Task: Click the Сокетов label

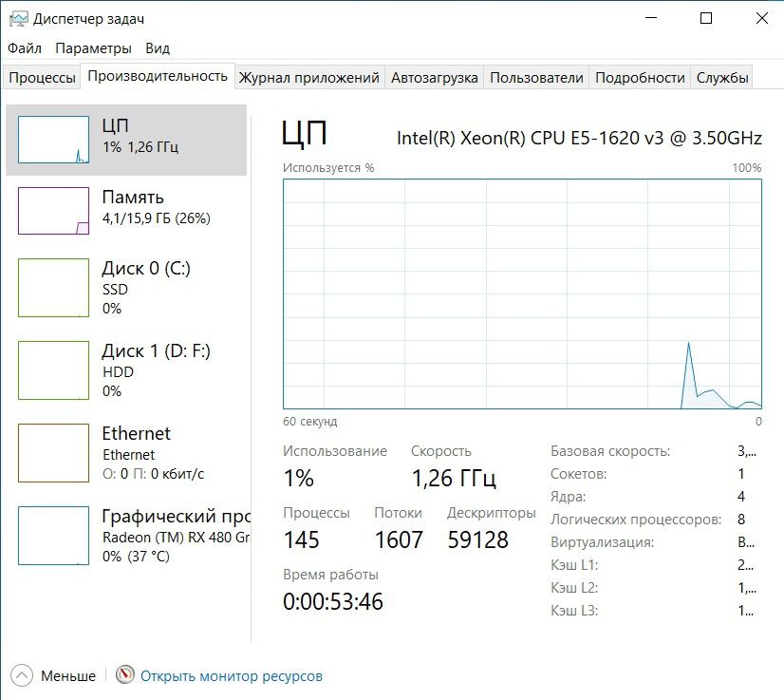Action: (578, 474)
